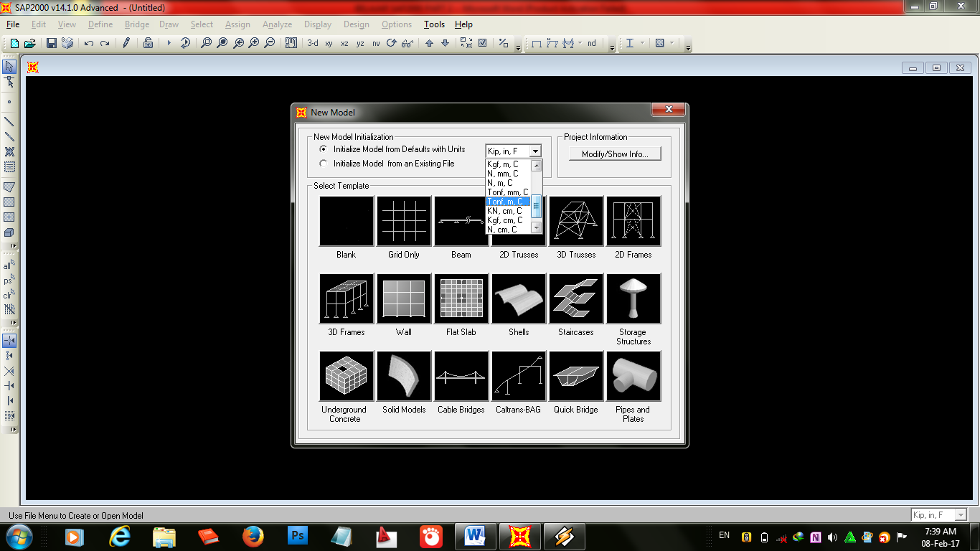Select the Storage Structures template
The width and height of the screenshot is (980, 551).
pyautogui.click(x=633, y=298)
